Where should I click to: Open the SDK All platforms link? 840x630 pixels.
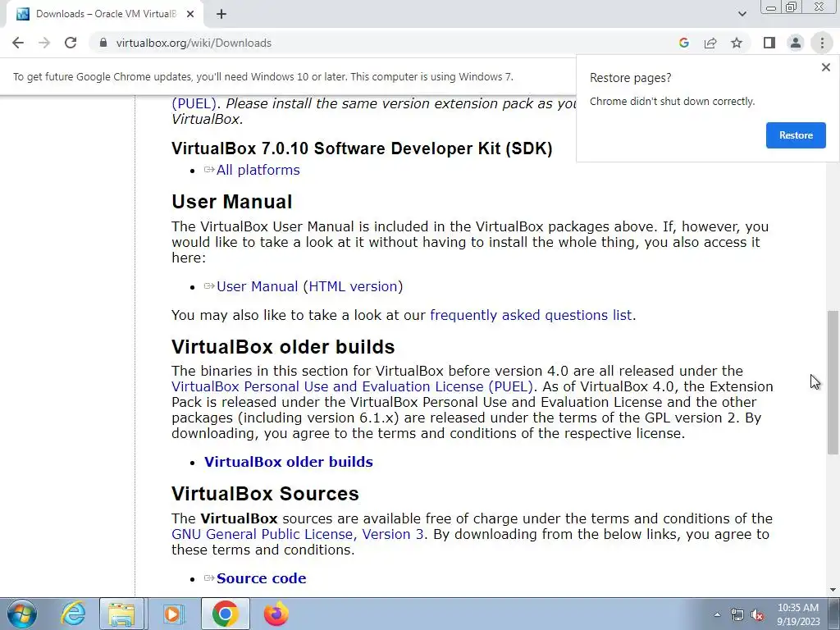point(258,170)
